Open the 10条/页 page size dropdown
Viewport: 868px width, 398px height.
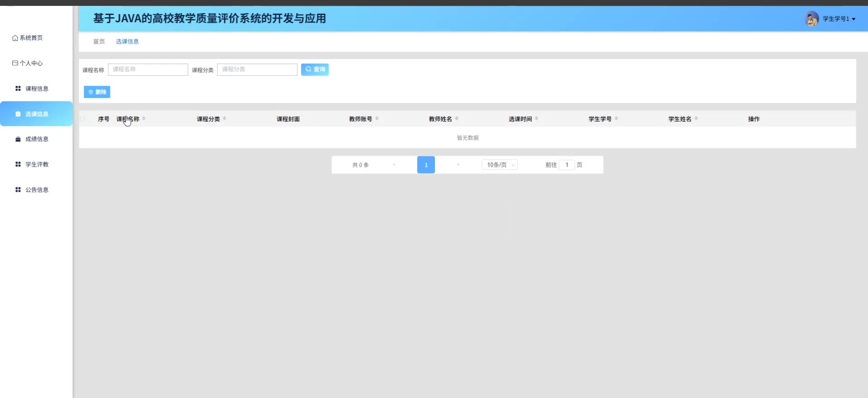499,165
